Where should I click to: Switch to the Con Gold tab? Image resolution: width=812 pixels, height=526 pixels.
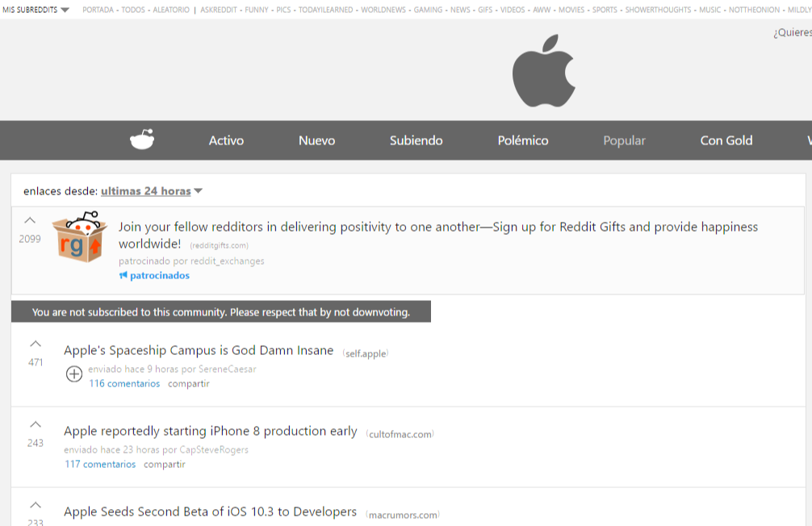[x=726, y=140]
